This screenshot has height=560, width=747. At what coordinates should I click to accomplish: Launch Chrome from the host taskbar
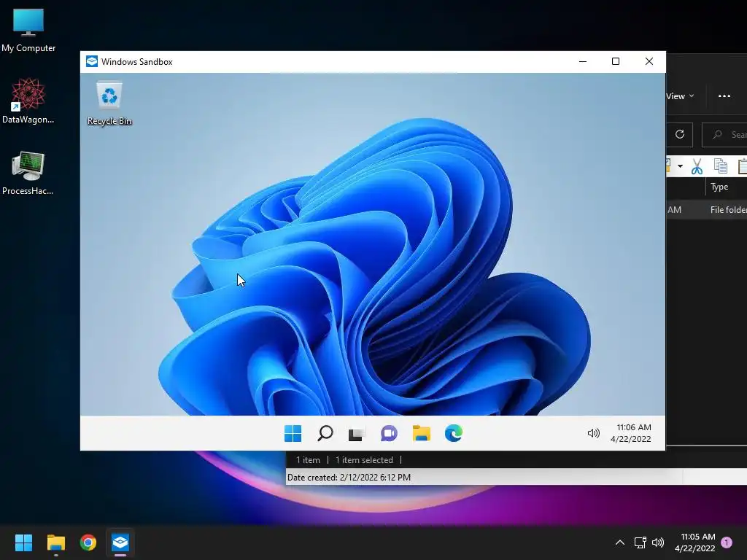coord(88,542)
